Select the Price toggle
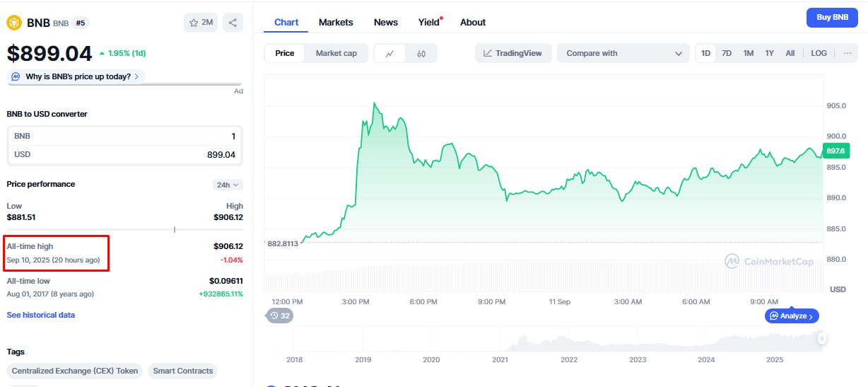The height and width of the screenshot is (387, 868). click(285, 53)
